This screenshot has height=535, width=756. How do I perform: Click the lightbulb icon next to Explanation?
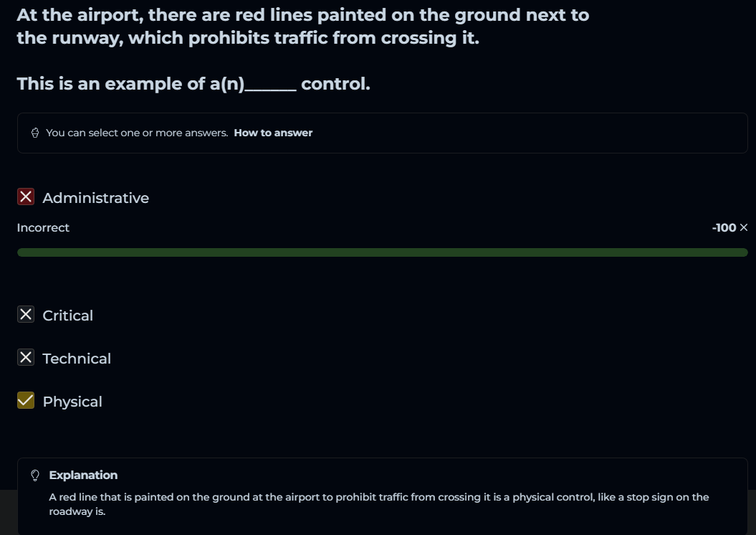[x=34, y=475]
